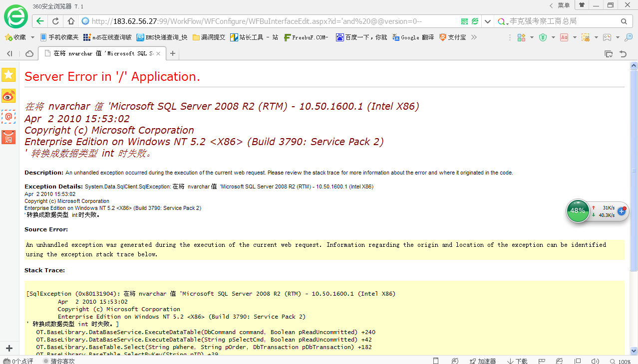This screenshot has width=638, height=364.
Task: Click the "Stack Trace:" label
Action: coord(45,270)
